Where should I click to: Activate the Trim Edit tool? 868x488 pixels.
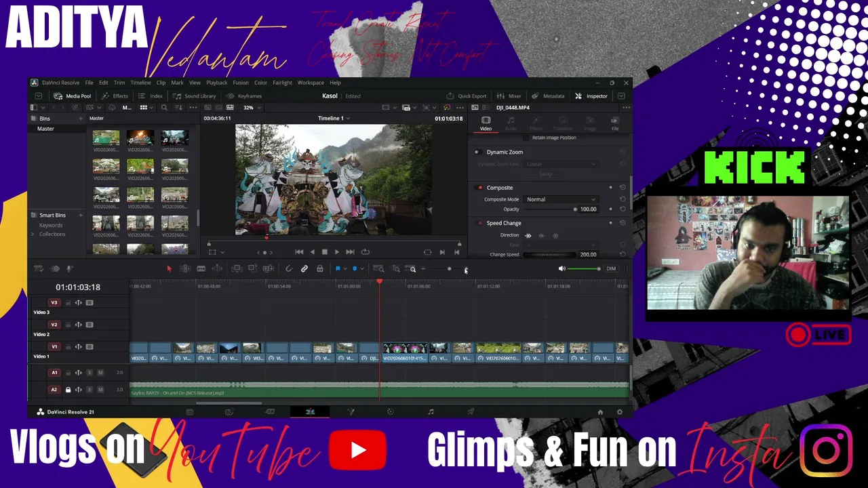tap(184, 269)
